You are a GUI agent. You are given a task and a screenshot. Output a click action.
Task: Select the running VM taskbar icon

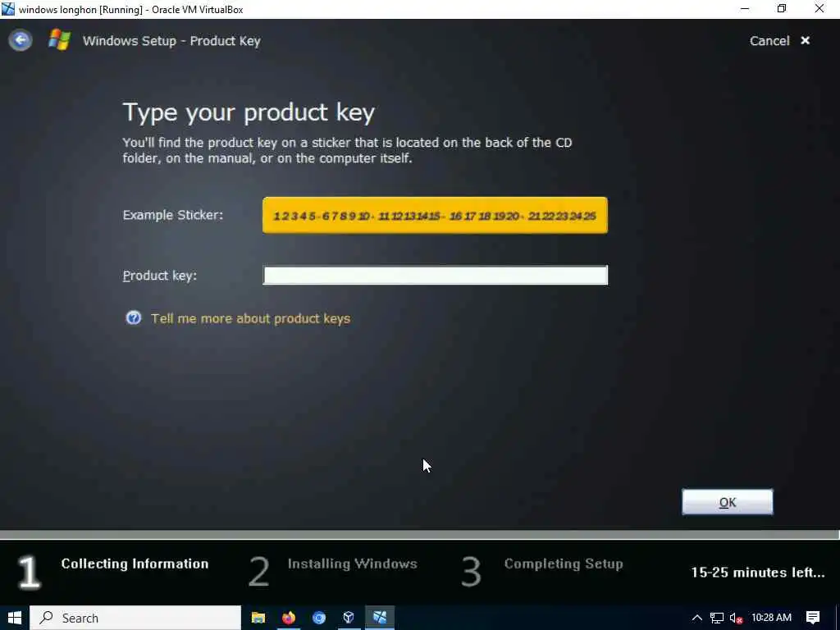point(380,618)
